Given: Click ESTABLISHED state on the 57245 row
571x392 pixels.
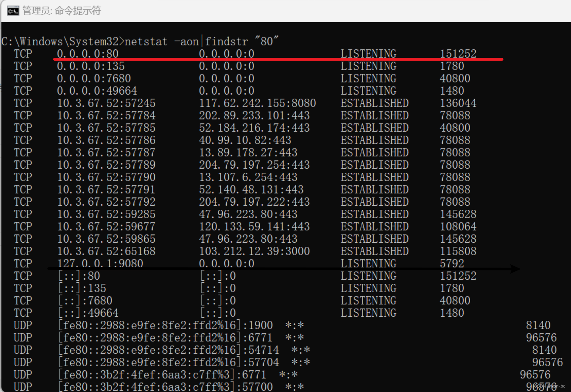Looking at the screenshot, I should pos(374,103).
